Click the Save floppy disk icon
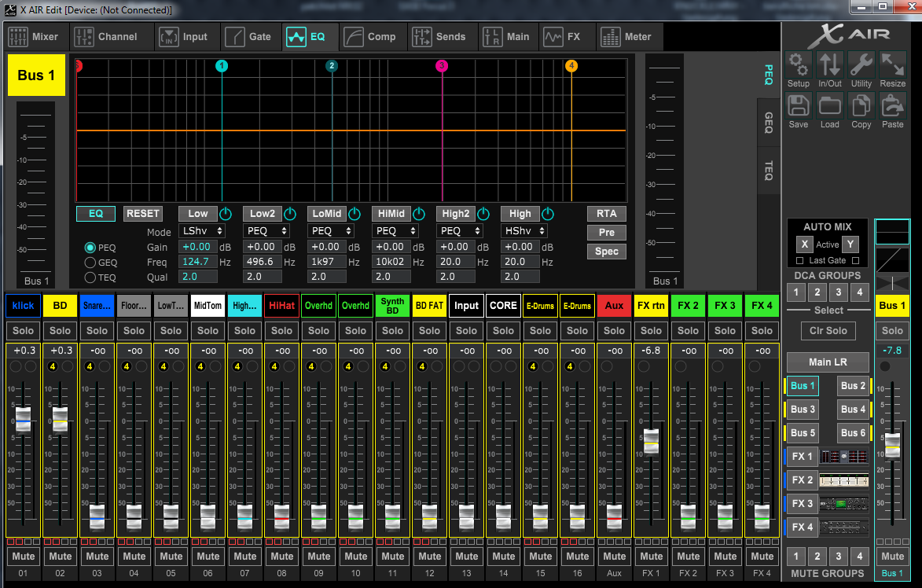This screenshot has height=588, width=922. 798,106
